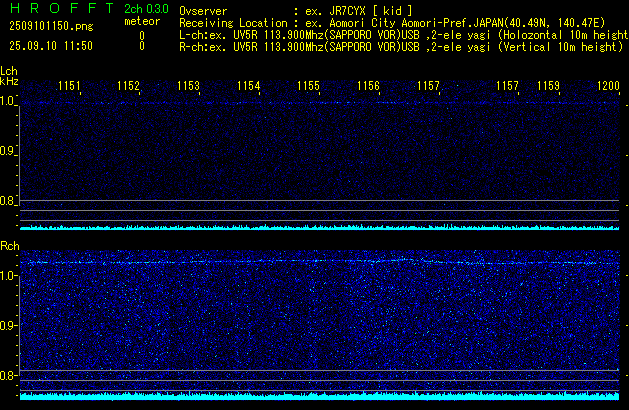Select the Rch 0.9 frequency label
The height and width of the screenshot is (410, 629).
pyautogui.click(x=7, y=325)
